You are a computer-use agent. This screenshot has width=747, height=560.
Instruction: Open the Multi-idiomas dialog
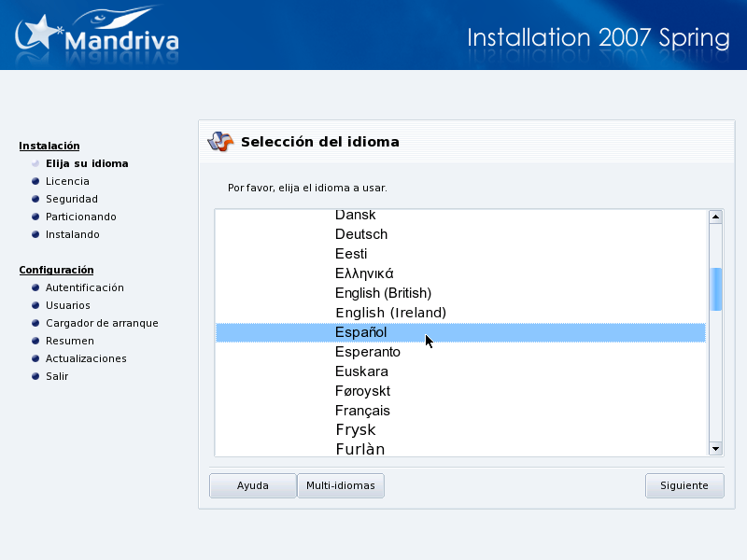tap(341, 485)
